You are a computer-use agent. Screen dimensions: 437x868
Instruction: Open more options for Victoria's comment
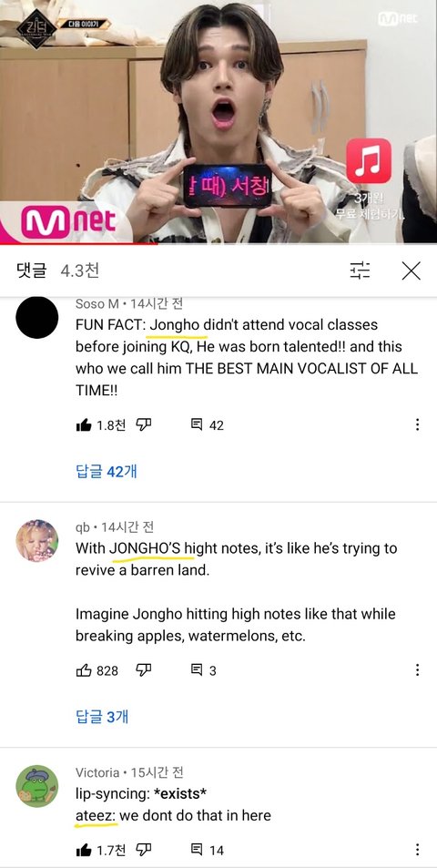(x=417, y=849)
